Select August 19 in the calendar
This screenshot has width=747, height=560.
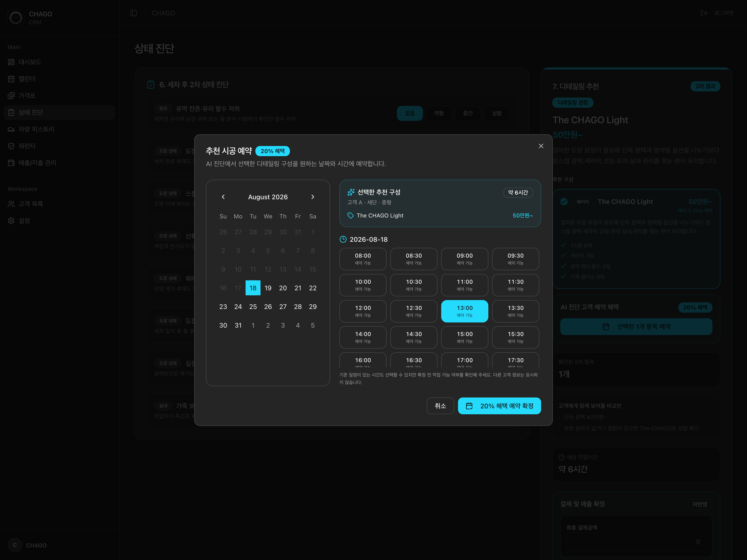coord(268,288)
